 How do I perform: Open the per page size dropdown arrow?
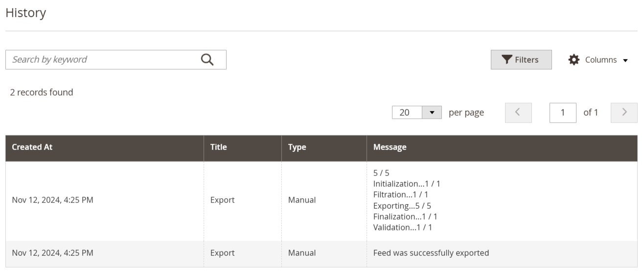[x=432, y=112]
